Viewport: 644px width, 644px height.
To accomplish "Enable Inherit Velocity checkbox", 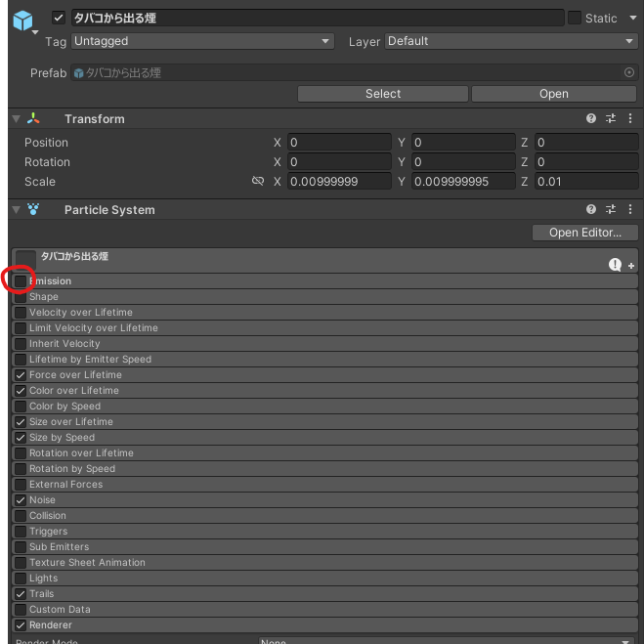I will [x=21, y=343].
